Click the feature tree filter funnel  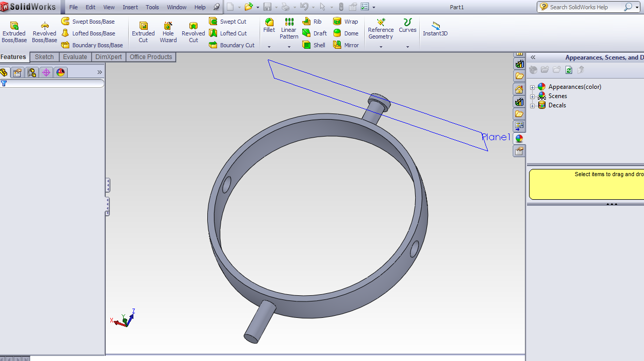(x=4, y=83)
